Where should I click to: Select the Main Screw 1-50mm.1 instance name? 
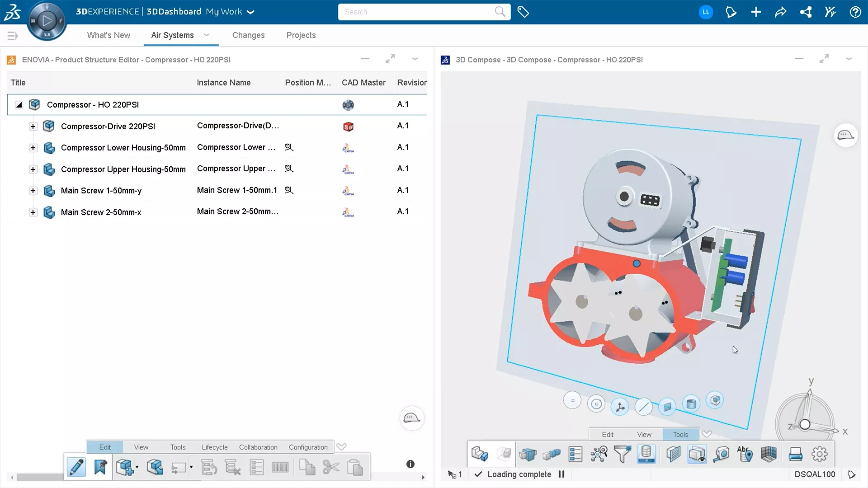[237, 190]
